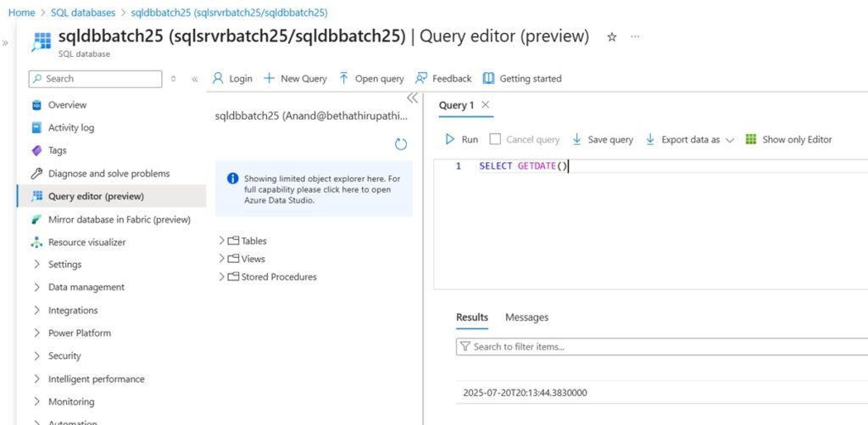
Task: Click the Getting started book icon
Action: 488,78
